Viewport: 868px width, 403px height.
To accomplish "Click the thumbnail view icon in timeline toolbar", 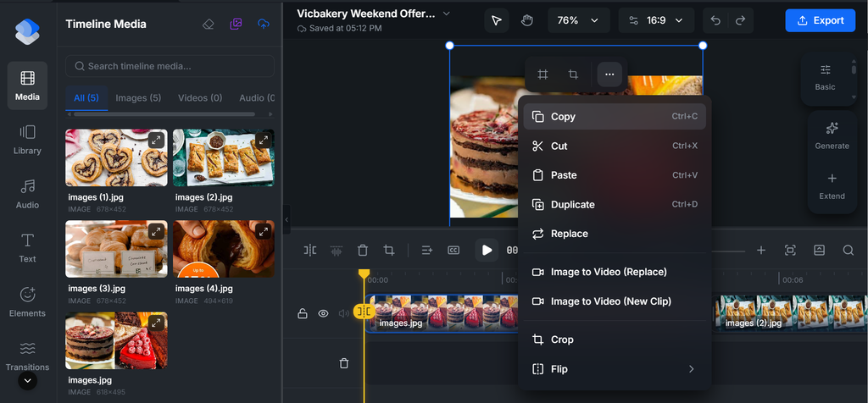I will 820,251.
